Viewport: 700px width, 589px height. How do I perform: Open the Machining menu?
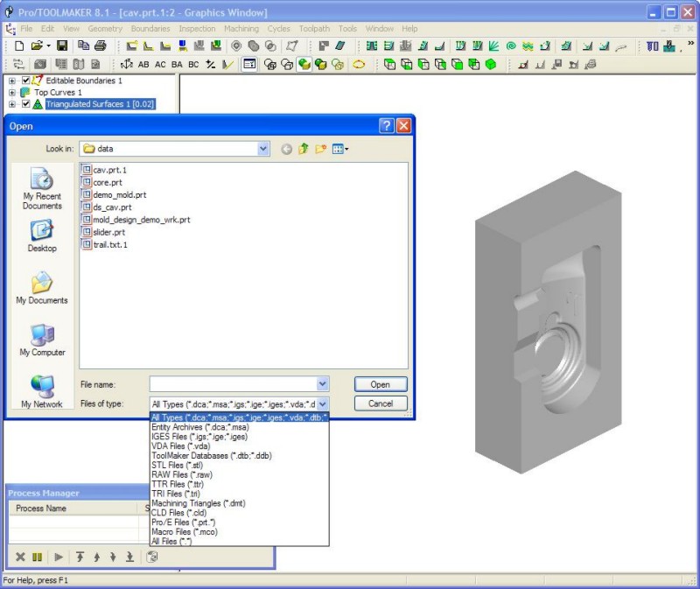pos(241,29)
